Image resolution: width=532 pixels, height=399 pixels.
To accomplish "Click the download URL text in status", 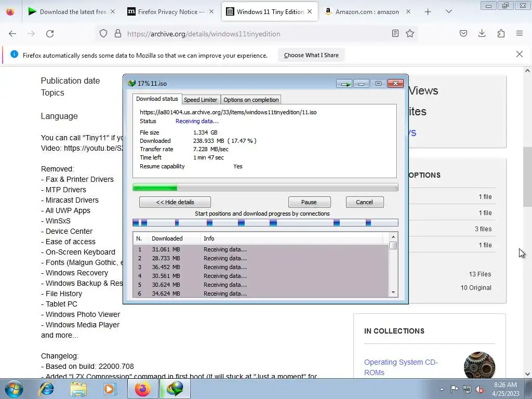I will 228,112.
